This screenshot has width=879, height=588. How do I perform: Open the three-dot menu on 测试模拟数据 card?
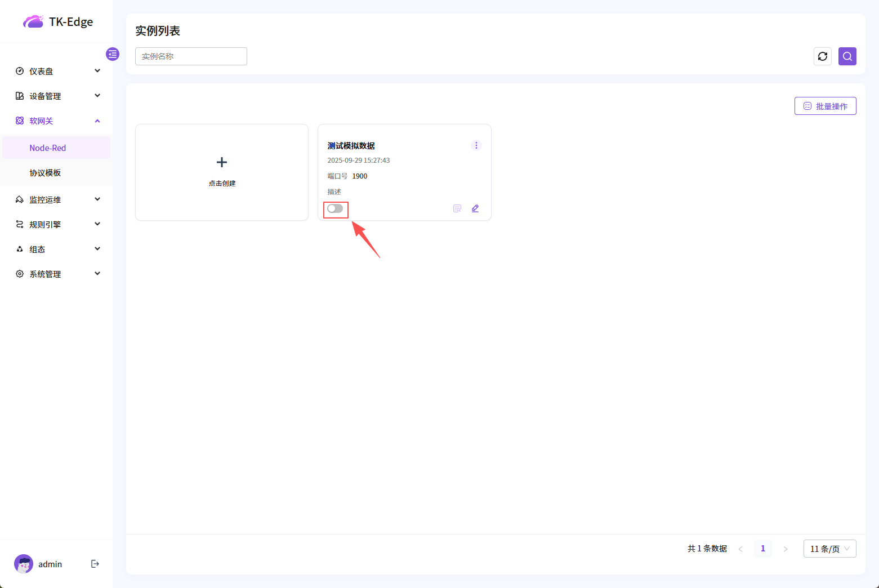pyautogui.click(x=476, y=145)
